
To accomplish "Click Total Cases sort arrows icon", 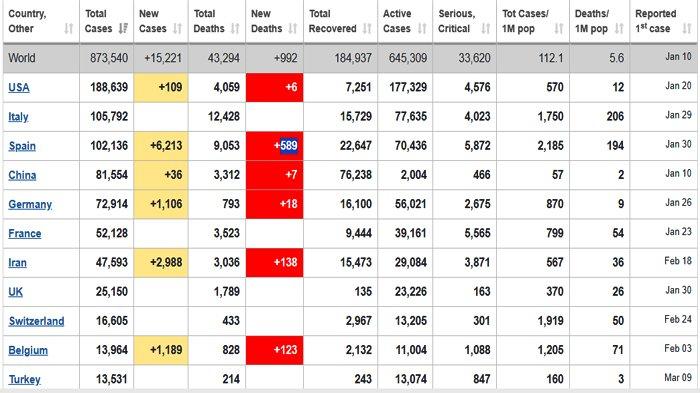I will [x=123, y=29].
